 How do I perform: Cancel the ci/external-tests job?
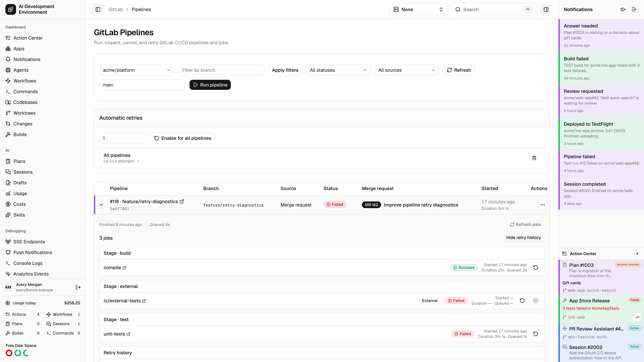click(x=535, y=301)
